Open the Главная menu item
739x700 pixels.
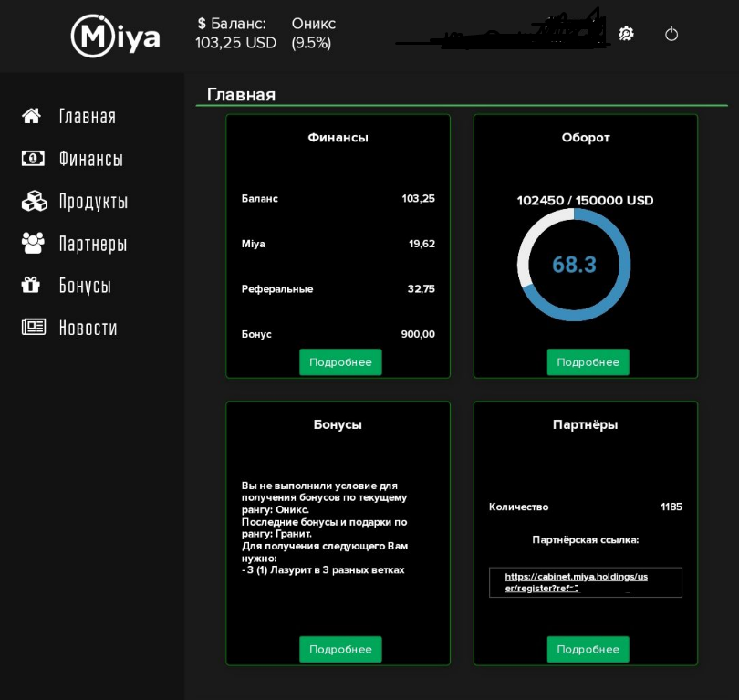[x=88, y=116]
